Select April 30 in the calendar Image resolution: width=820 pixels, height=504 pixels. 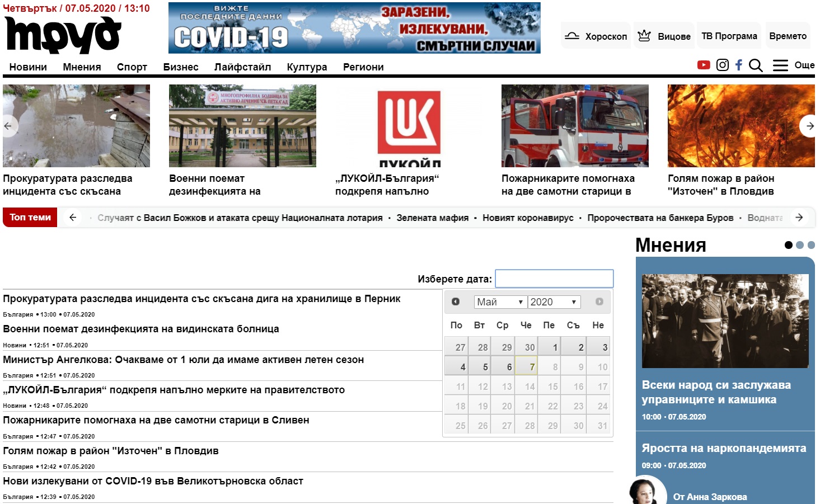[x=527, y=347]
